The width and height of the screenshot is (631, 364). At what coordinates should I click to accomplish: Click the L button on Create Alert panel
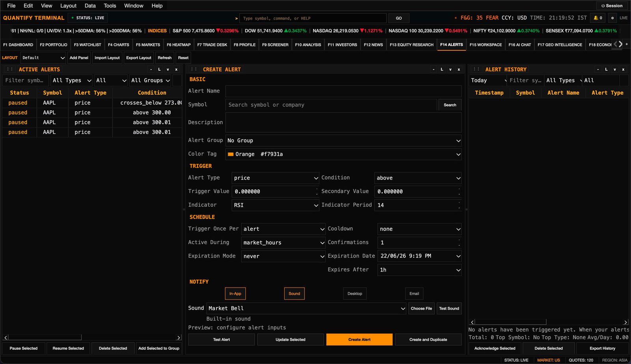coord(442,69)
